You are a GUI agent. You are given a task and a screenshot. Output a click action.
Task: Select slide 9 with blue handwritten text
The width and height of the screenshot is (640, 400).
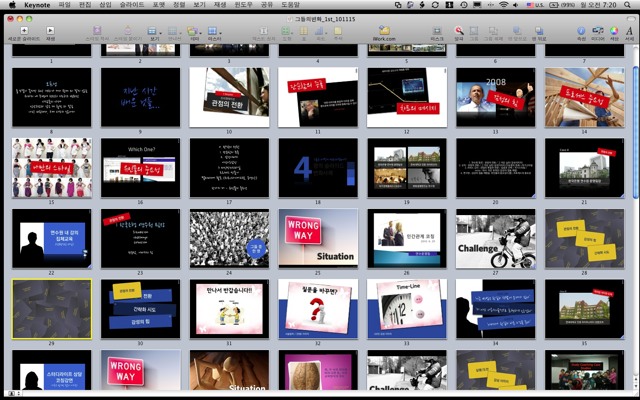point(140,97)
